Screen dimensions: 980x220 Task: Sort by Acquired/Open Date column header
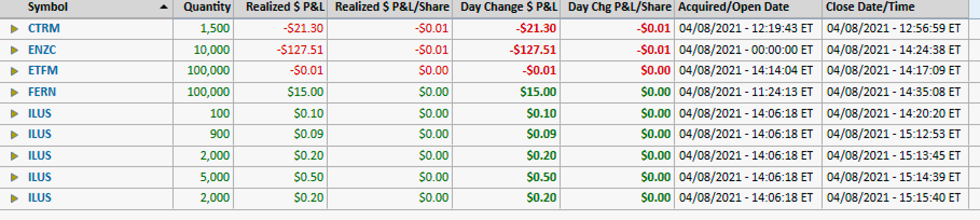tap(733, 8)
